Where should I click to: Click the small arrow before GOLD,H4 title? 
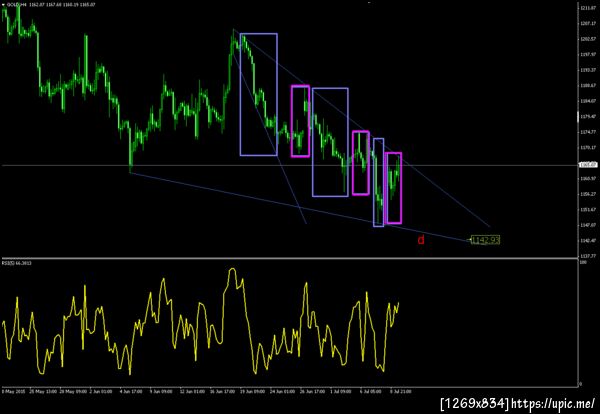3,5
